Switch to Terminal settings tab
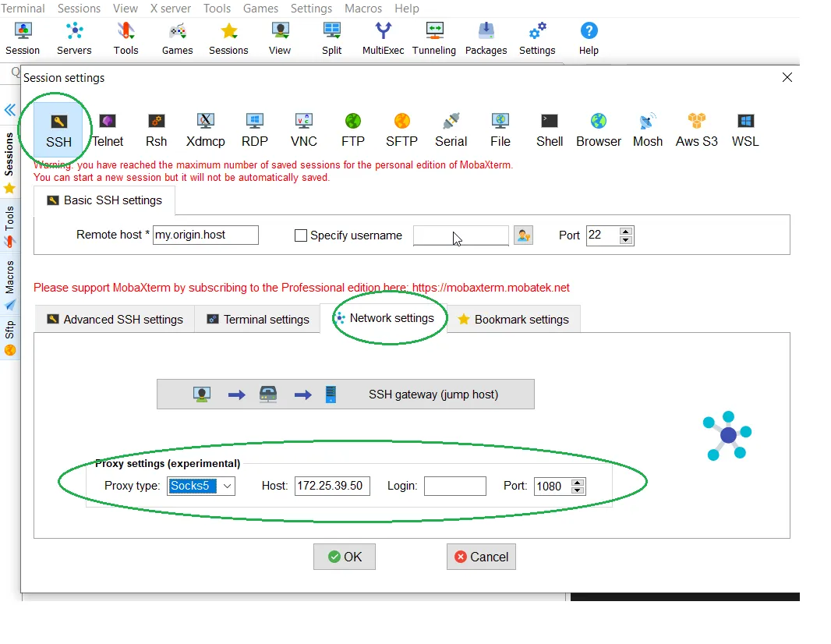The width and height of the screenshot is (831, 644). (x=257, y=319)
